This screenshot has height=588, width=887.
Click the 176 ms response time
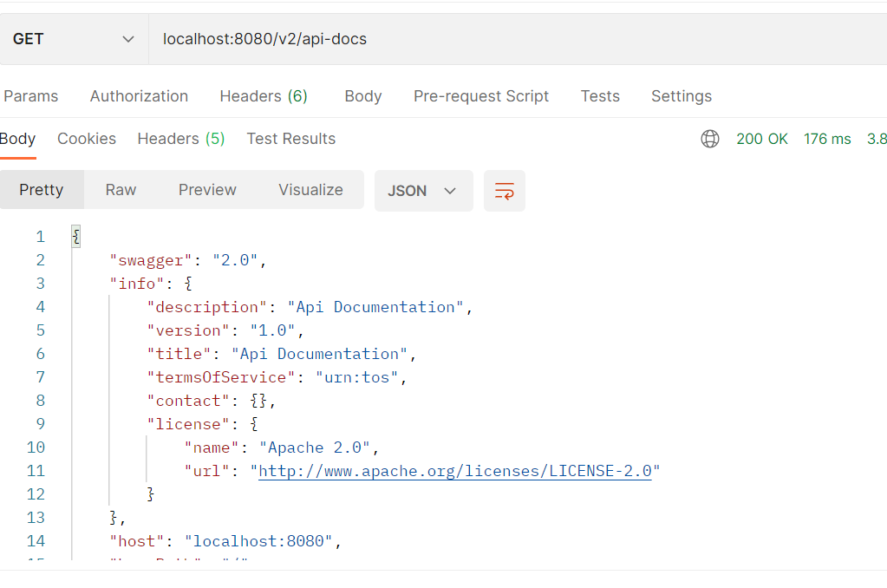point(827,139)
